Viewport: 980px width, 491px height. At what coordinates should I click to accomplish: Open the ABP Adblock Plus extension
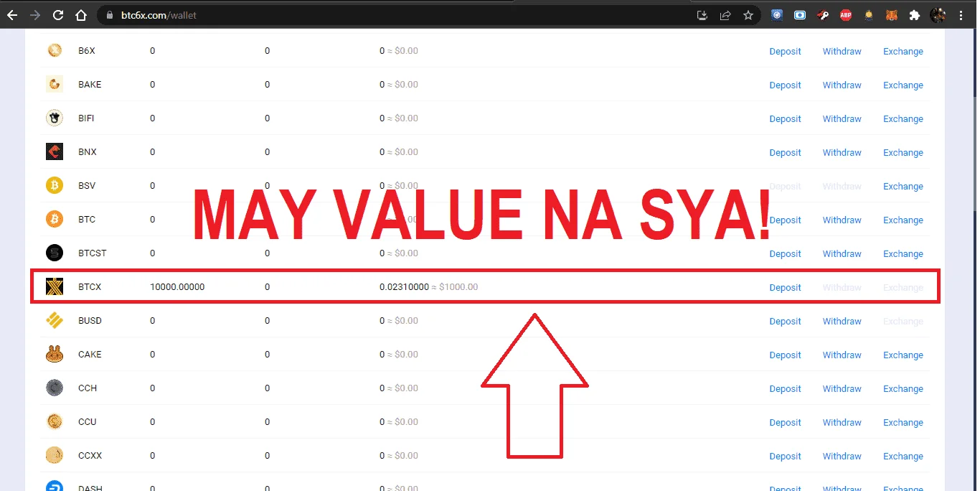pyautogui.click(x=846, y=15)
